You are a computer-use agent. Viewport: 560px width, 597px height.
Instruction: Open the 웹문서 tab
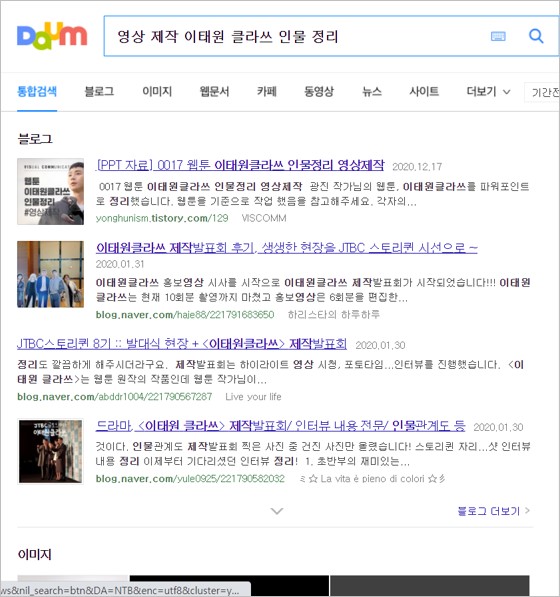click(214, 91)
